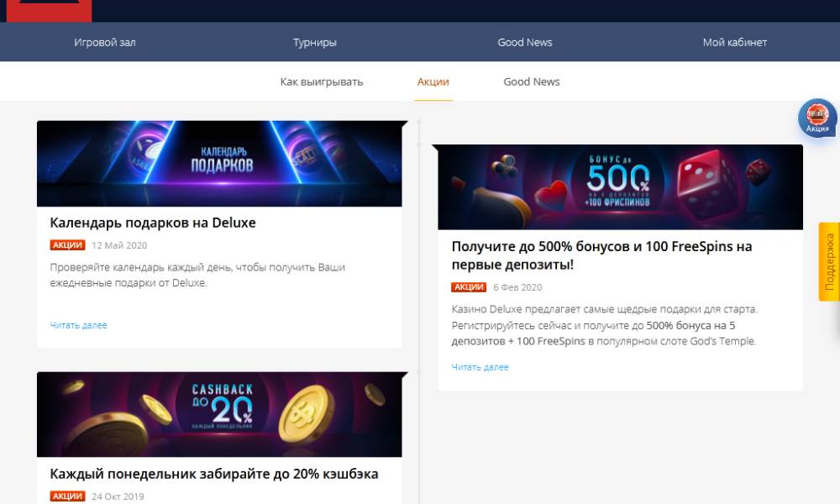Click the АКЦИИ tag dated 12 Май 2020
This screenshot has width=840, height=504.
click(67, 245)
